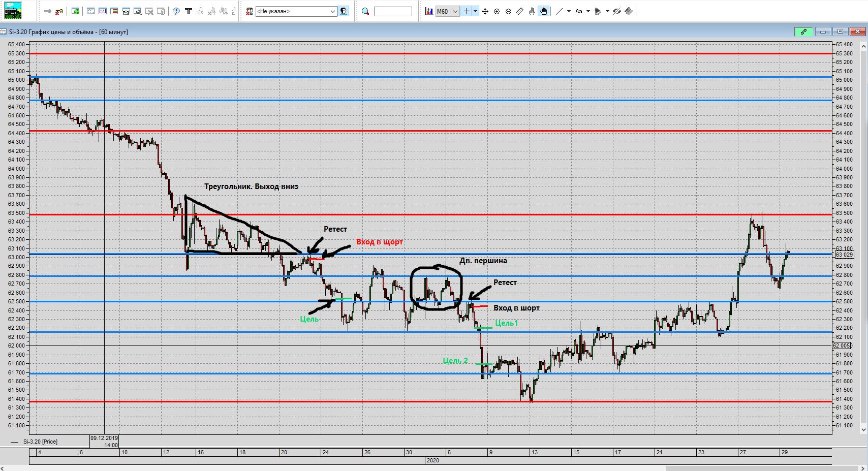Select the four-arrow move tool

[x=485, y=11]
